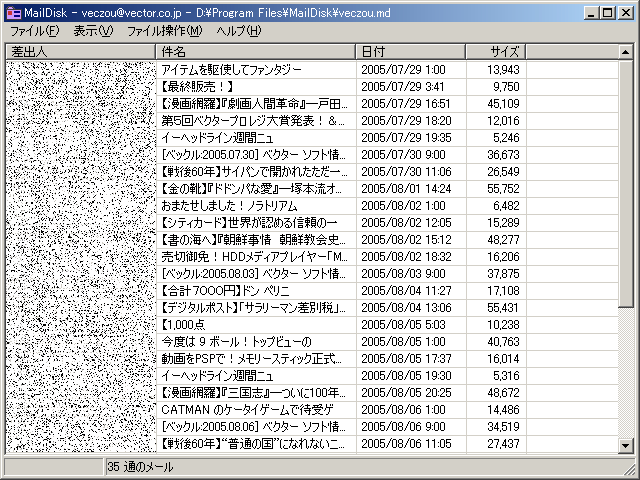This screenshot has width=640, height=480.
Task: Open the ファイル操作(M) menu
Action: click(164, 31)
